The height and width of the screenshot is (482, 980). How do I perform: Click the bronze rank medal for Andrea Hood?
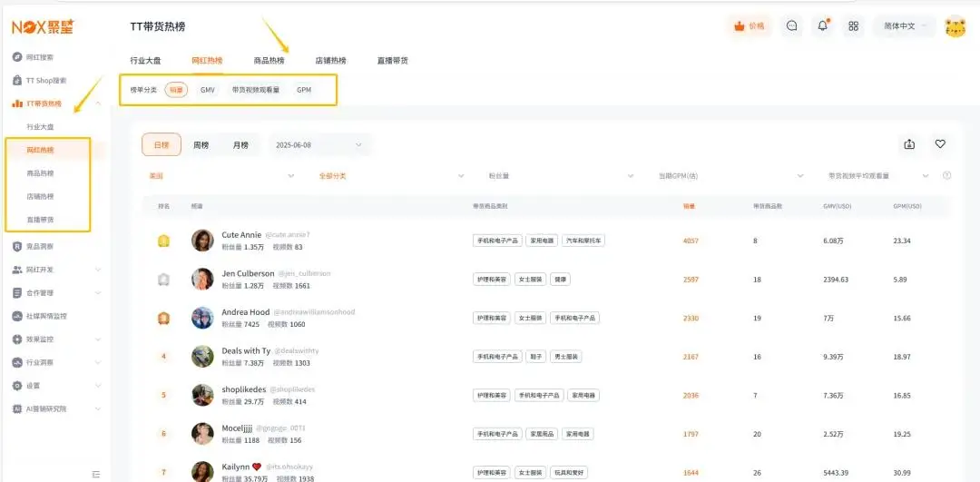[163, 319]
